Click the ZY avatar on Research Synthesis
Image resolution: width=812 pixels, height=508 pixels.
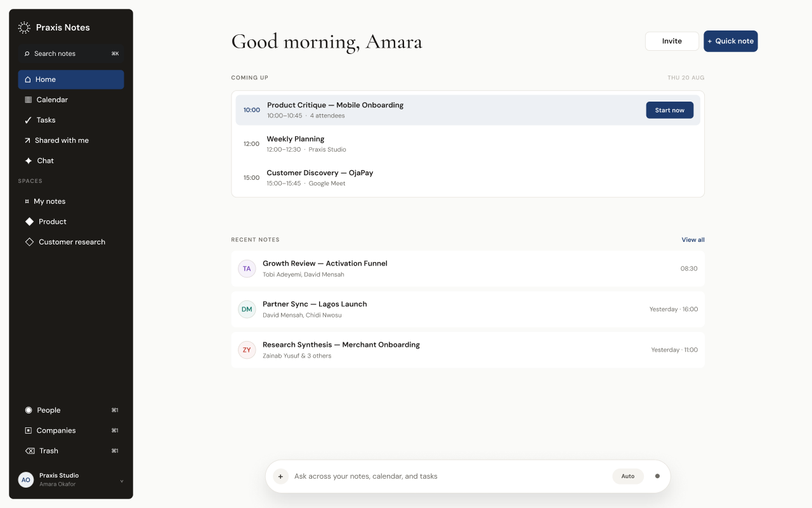pos(247,350)
